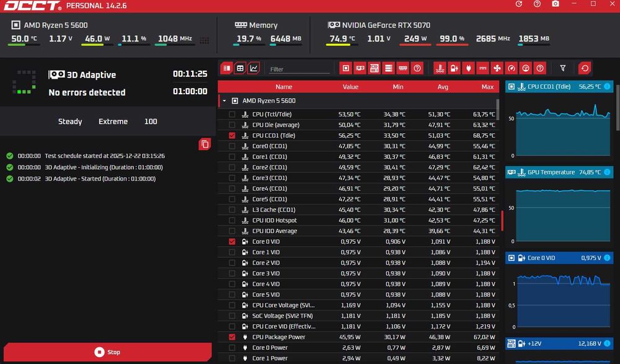620x364 pixels.
Task: Switch monitoring to graph view icon
Action: coord(254,68)
